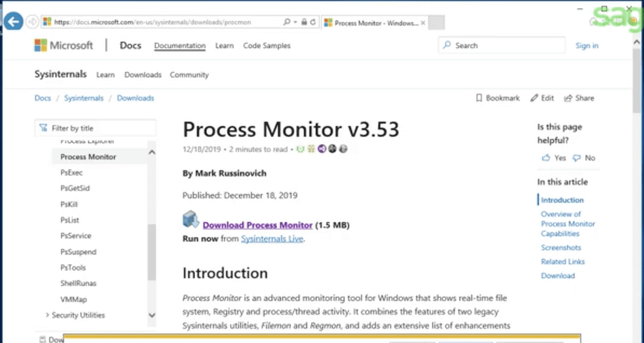Screen dimensions: 644x343
Task: Click the Microsoft logo
Action: pos(41,46)
